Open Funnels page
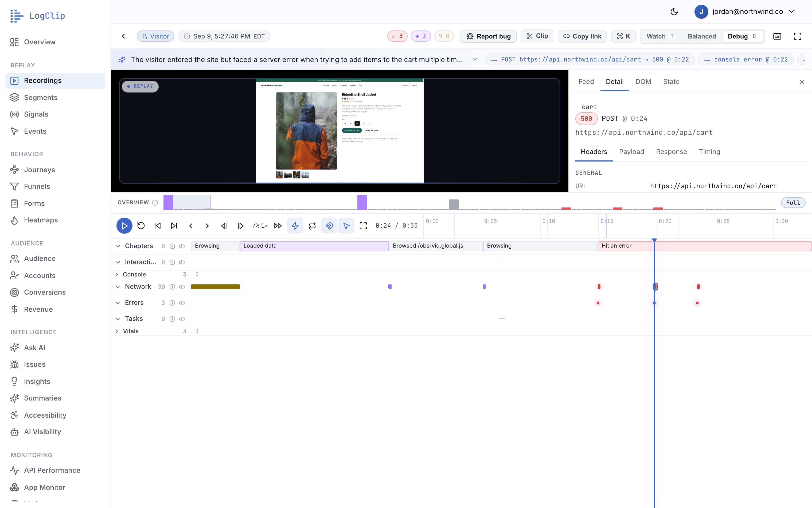 pyautogui.click(x=55, y=186)
